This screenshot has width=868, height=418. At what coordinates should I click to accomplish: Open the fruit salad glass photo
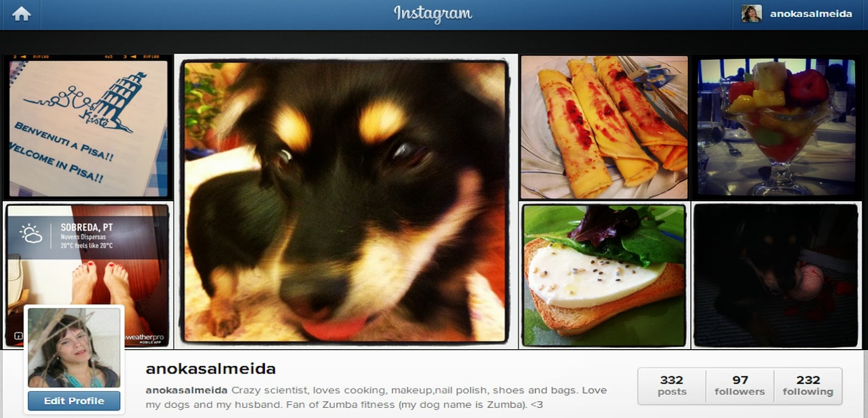pyautogui.click(x=776, y=127)
